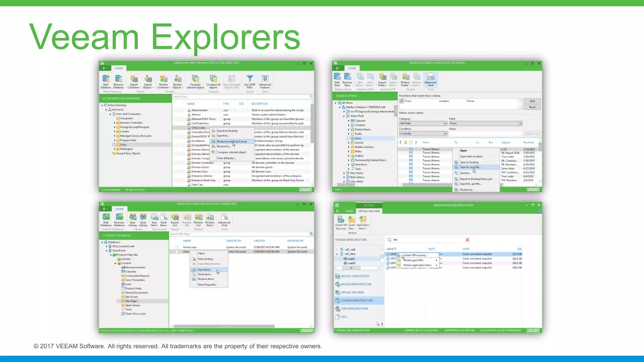Click Export List icon in SharePoint explorer
This screenshot has width=644, height=362.
click(175, 220)
